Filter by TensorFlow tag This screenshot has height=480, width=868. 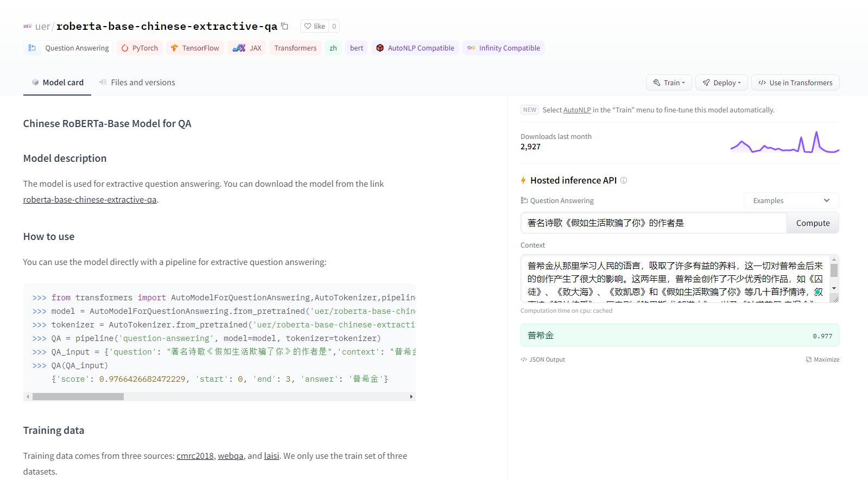(x=195, y=48)
